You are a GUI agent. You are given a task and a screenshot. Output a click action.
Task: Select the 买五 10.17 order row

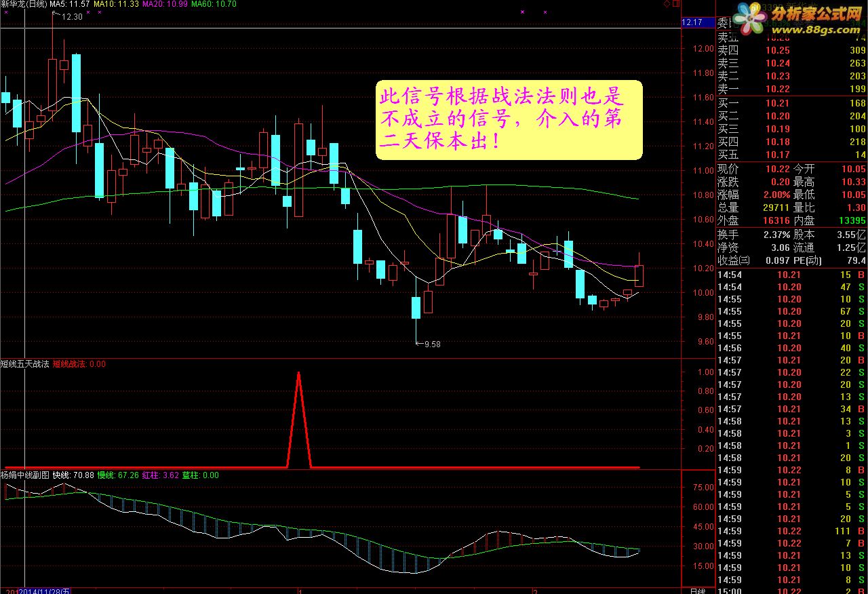(791, 155)
